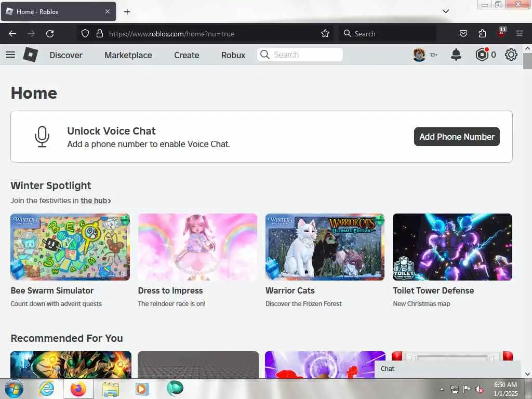
Task: Open the Warrior Cats title
Action: (x=290, y=291)
